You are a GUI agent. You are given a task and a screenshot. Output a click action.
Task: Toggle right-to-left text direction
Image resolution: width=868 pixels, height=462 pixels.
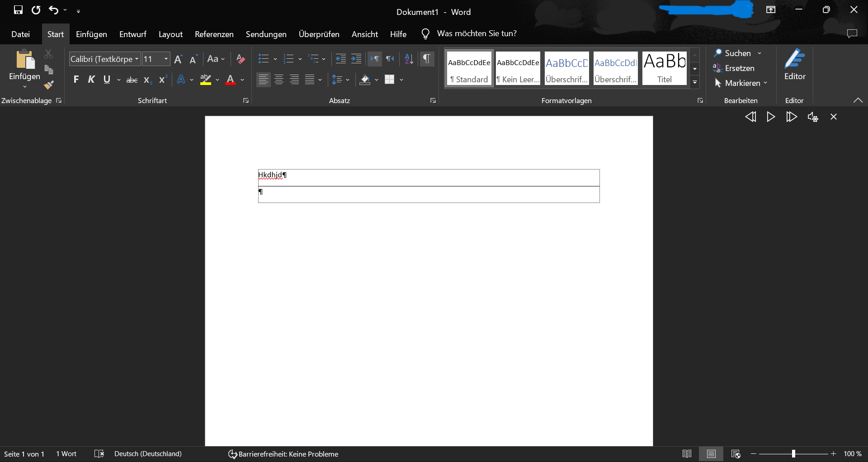pyautogui.click(x=390, y=59)
